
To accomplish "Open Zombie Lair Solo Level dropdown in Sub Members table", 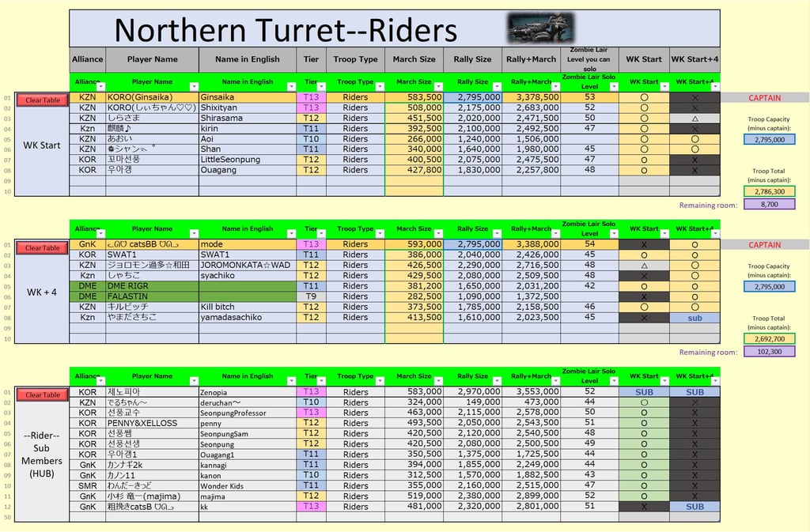I will (614, 381).
